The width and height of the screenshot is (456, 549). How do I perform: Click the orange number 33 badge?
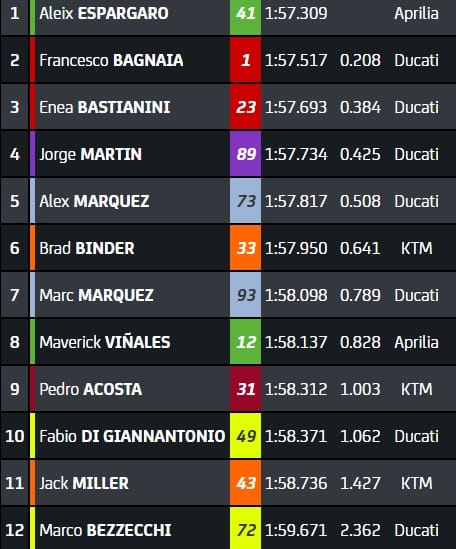[x=245, y=248]
